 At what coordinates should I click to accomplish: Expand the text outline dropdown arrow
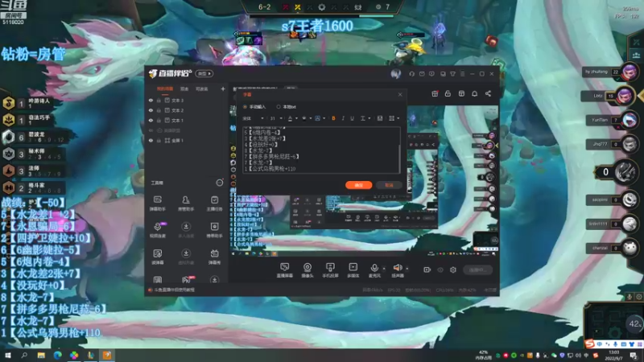pos(324,118)
